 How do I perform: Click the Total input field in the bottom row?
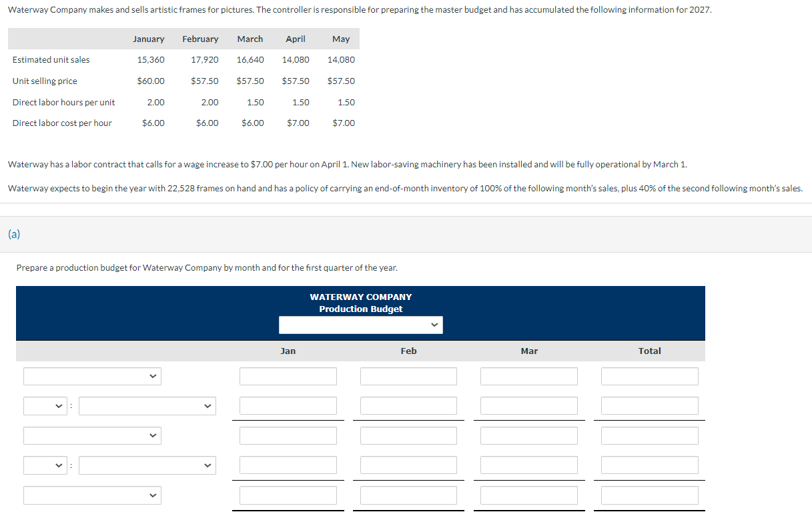pos(649,495)
